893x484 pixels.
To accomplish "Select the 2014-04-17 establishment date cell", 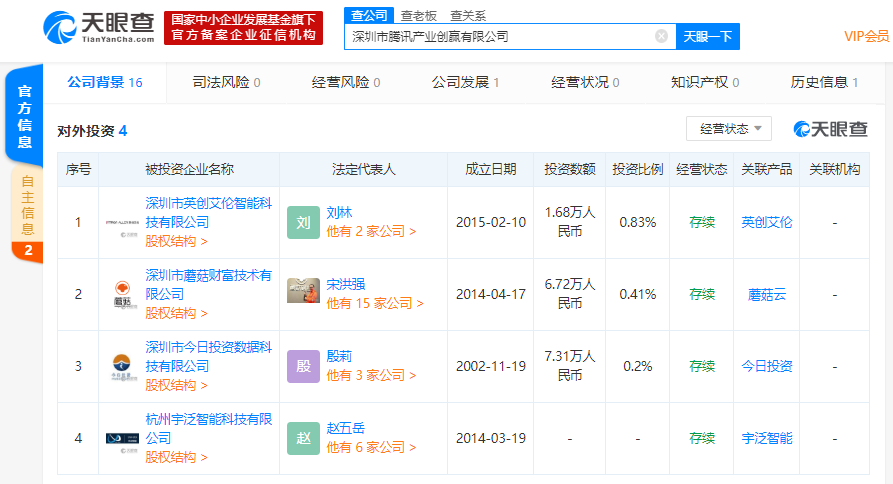I will point(490,294).
